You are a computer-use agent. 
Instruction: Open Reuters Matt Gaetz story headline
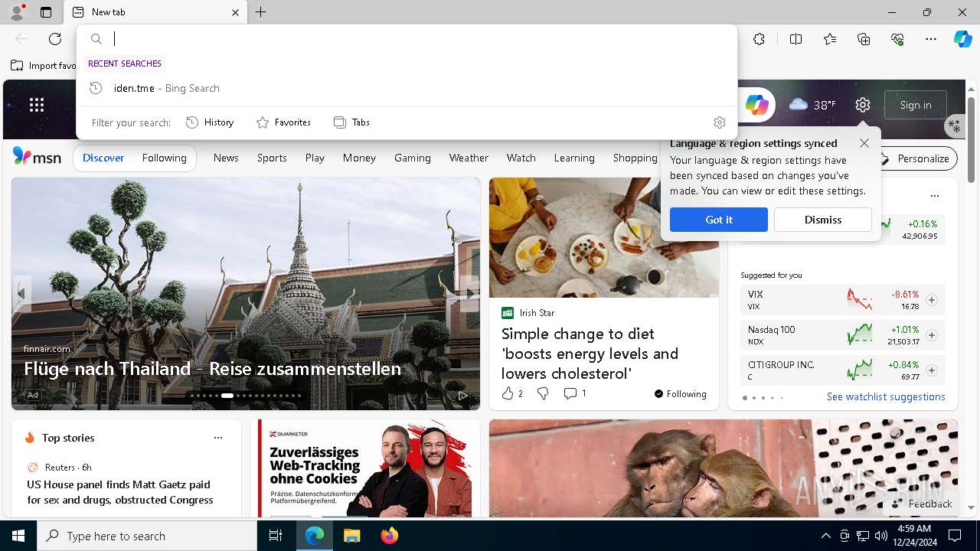120,492
